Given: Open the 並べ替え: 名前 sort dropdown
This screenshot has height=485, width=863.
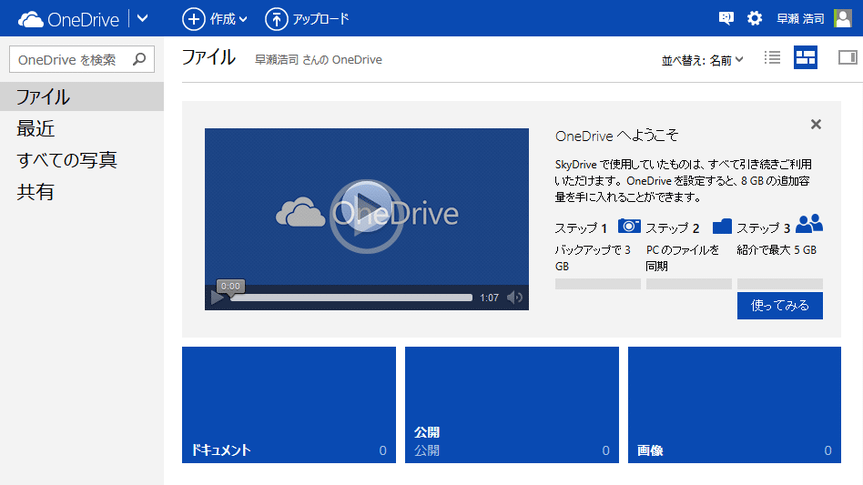Looking at the screenshot, I should point(702,60).
